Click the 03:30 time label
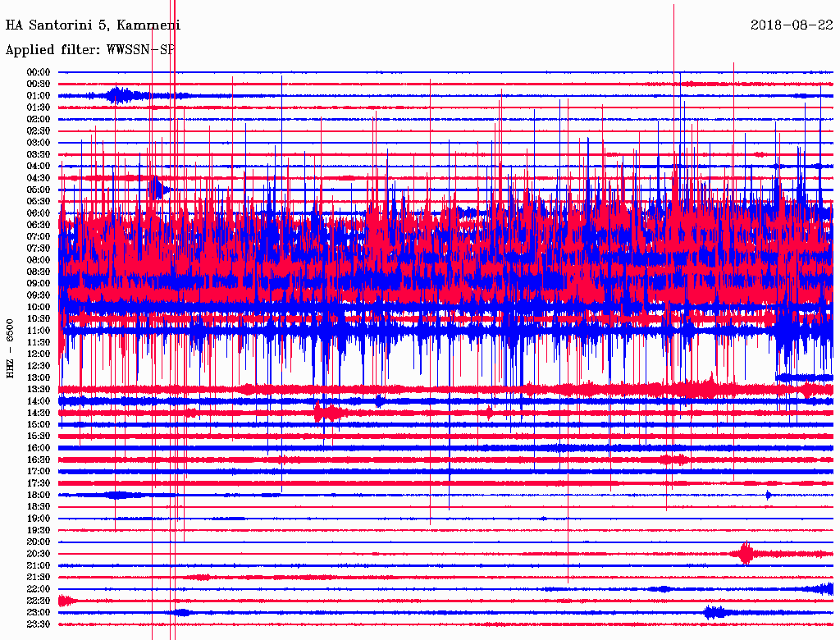The width and height of the screenshot is (840, 640). (x=39, y=154)
